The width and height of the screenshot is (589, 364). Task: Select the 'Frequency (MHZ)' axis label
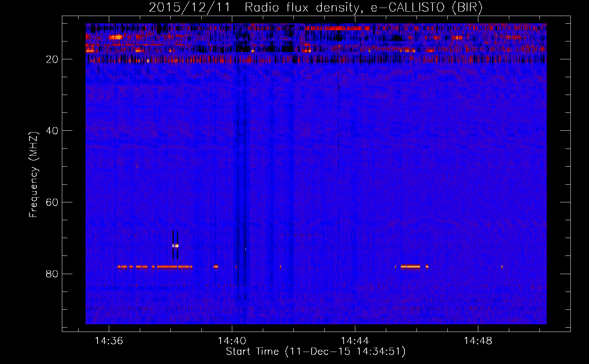click(33, 175)
